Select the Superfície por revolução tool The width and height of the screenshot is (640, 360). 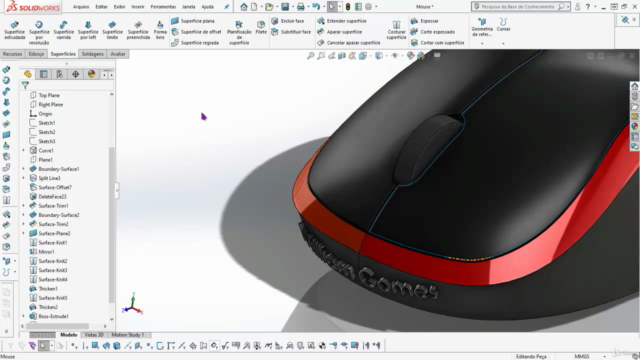(x=39, y=32)
